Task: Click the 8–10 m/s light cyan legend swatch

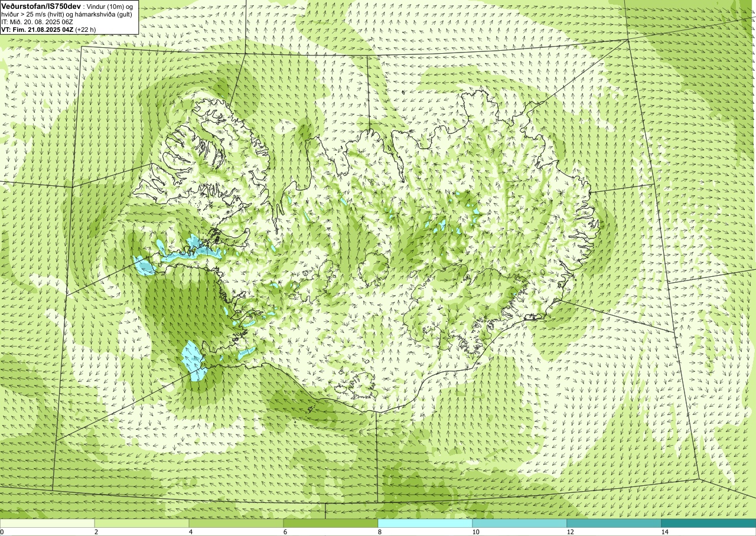Action: 425,523
